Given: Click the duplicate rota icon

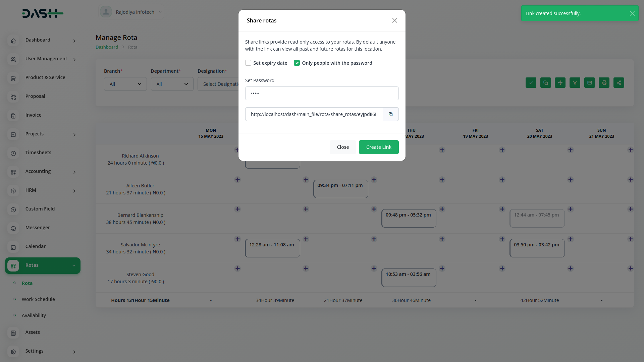Looking at the screenshot, I should 546,83.
